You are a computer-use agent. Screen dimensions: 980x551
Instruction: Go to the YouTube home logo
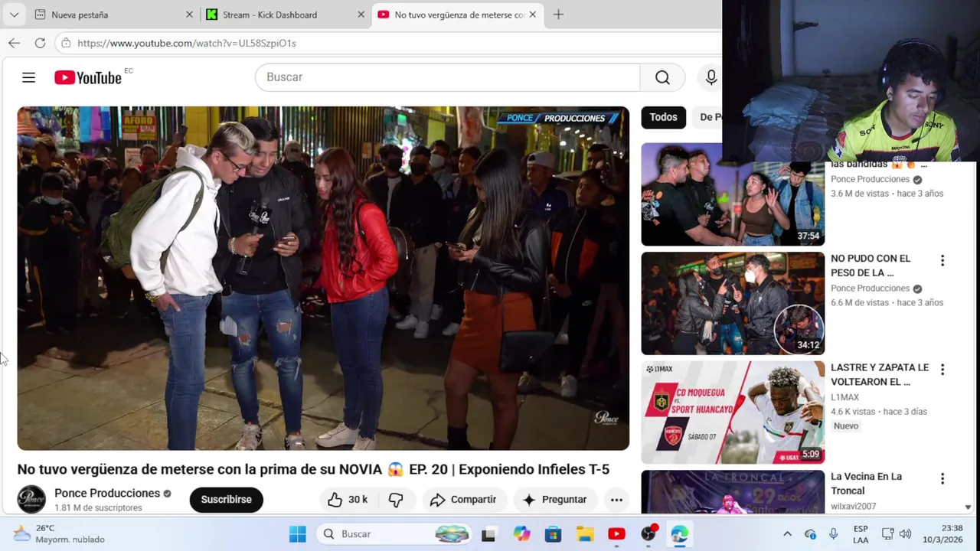pyautogui.click(x=88, y=77)
